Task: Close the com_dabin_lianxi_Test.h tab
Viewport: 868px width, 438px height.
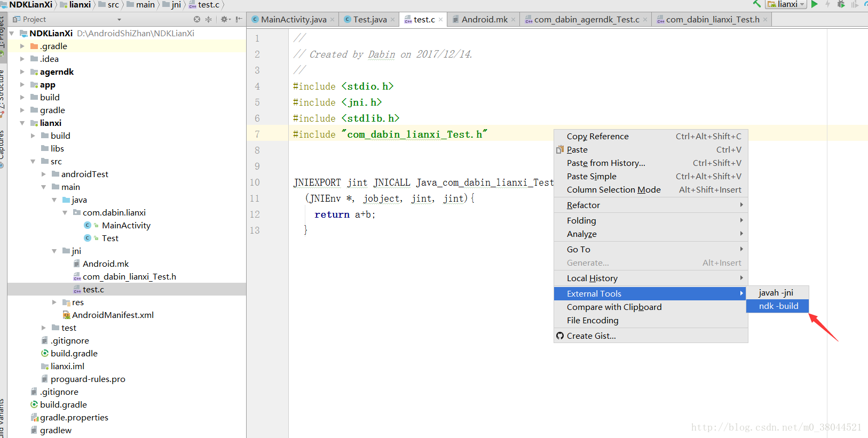Action: (x=765, y=20)
